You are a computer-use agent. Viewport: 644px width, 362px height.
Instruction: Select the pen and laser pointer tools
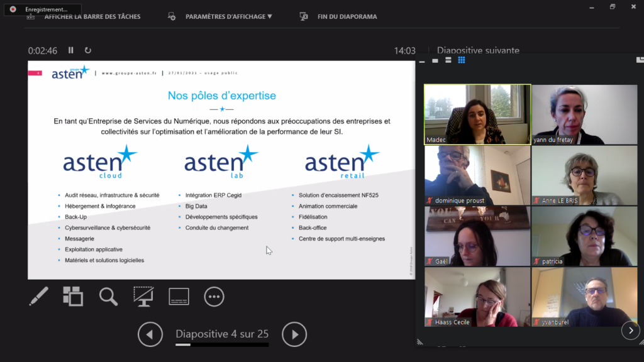(x=39, y=296)
